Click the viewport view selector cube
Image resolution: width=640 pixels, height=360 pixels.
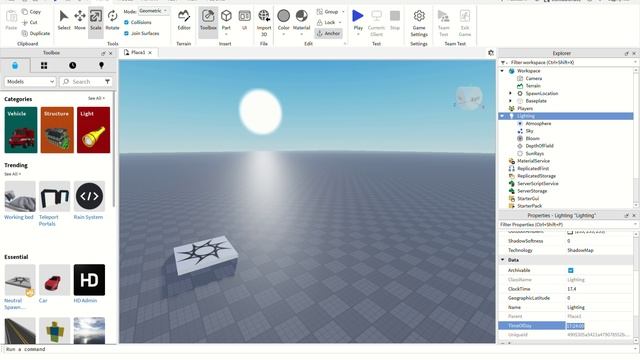469,98
